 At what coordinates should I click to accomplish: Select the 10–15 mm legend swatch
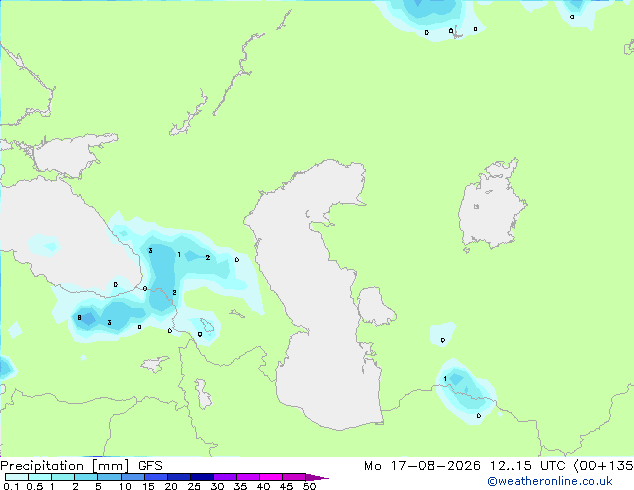132,477
